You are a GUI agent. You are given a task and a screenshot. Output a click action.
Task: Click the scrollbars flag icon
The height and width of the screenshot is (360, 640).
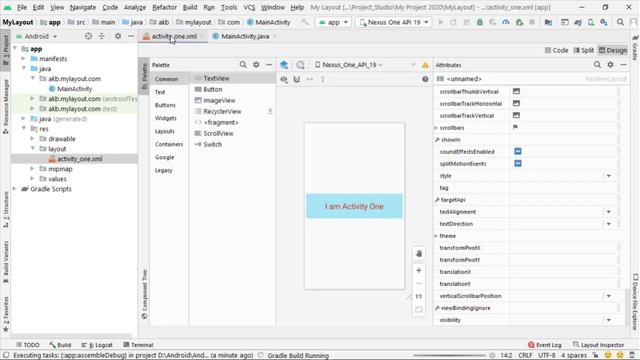pos(516,127)
